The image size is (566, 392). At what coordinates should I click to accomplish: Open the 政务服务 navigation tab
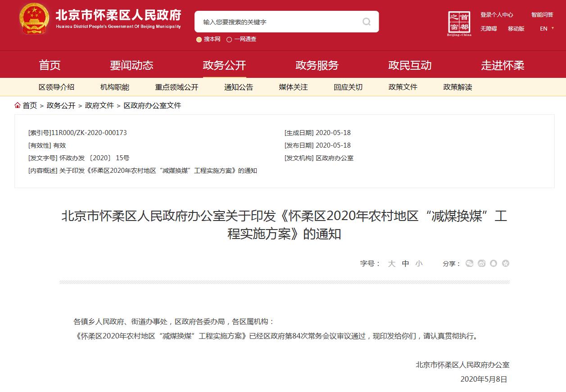pyautogui.click(x=317, y=65)
